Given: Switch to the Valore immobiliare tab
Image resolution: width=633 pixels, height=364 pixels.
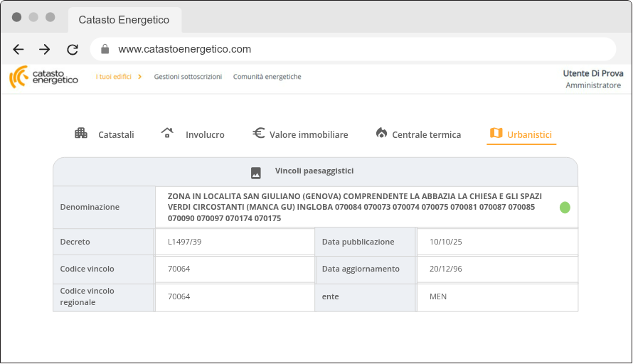Looking at the screenshot, I should (309, 134).
